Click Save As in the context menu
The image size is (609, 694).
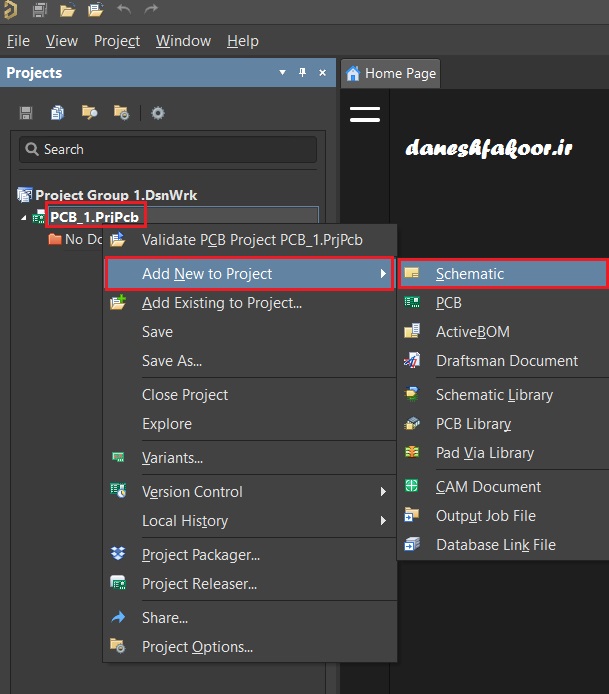(x=250, y=361)
